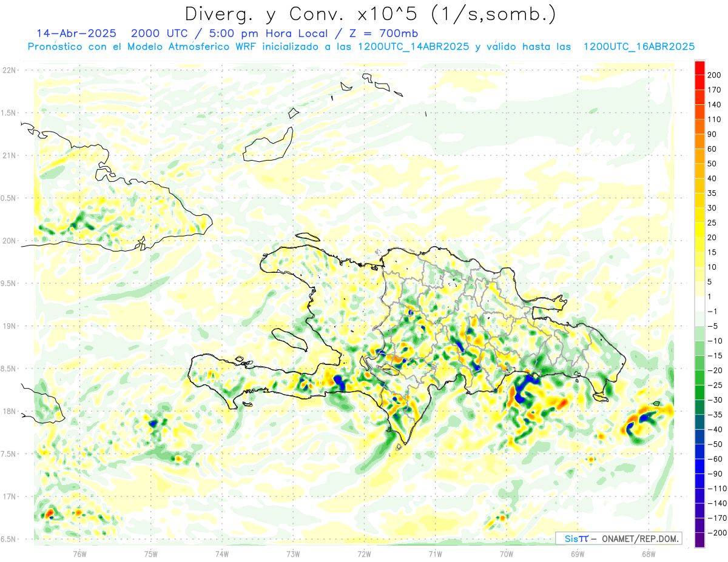Screen dimensions: 728x562
Task: Click the "50" color scale value
Action: 712,164
